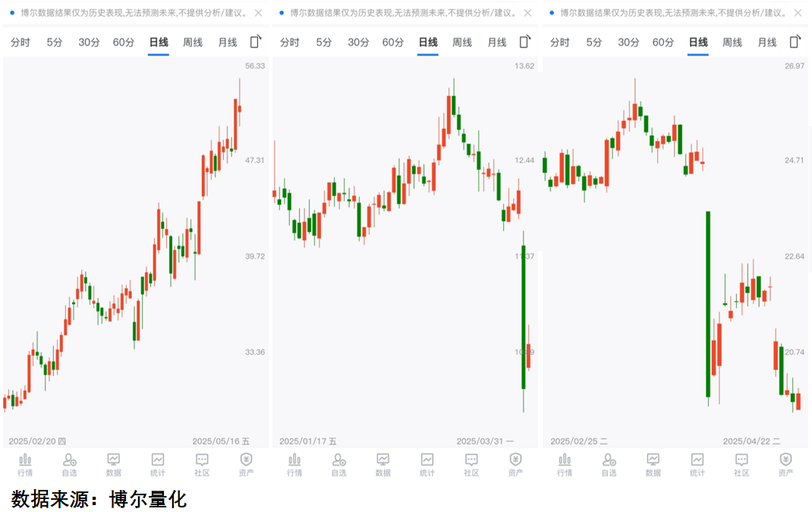Tap rotate-screen icon in left panel
The width and height of the screenshot is (812, 512).
[256, 42]
